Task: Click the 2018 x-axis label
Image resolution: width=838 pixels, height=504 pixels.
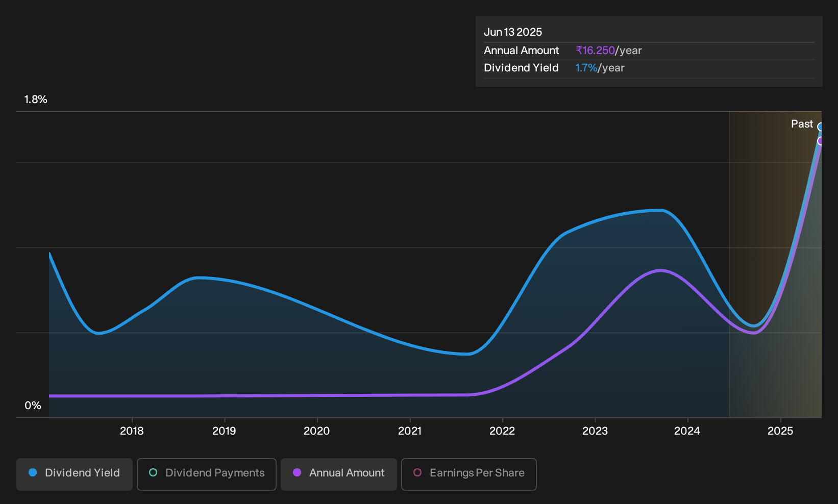Action: [132, 431]
